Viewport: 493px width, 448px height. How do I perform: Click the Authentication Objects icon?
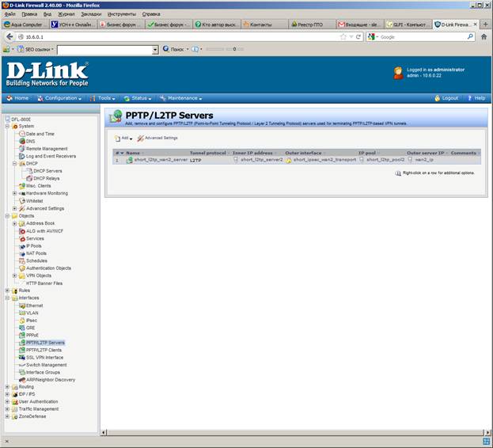(x=22, y=268)
